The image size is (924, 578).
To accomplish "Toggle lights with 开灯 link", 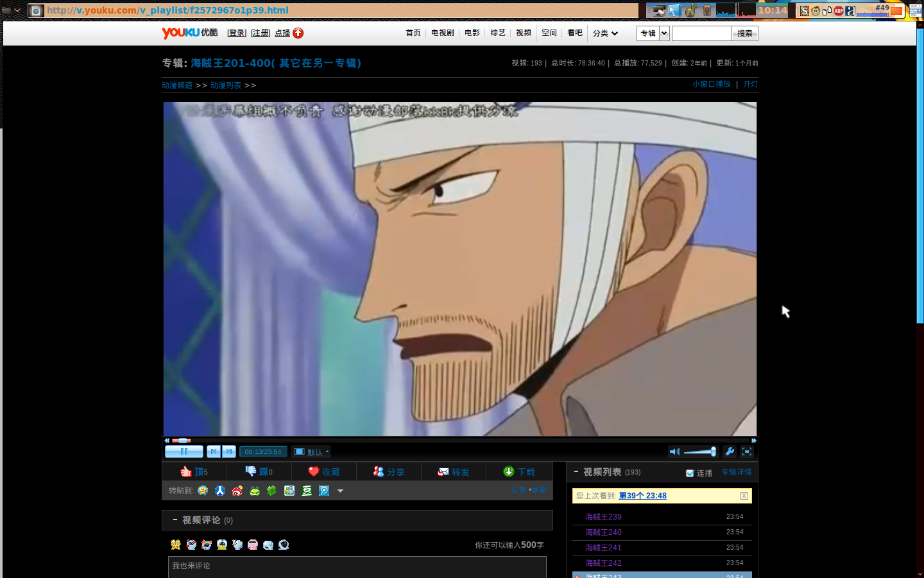I will 751,84.
